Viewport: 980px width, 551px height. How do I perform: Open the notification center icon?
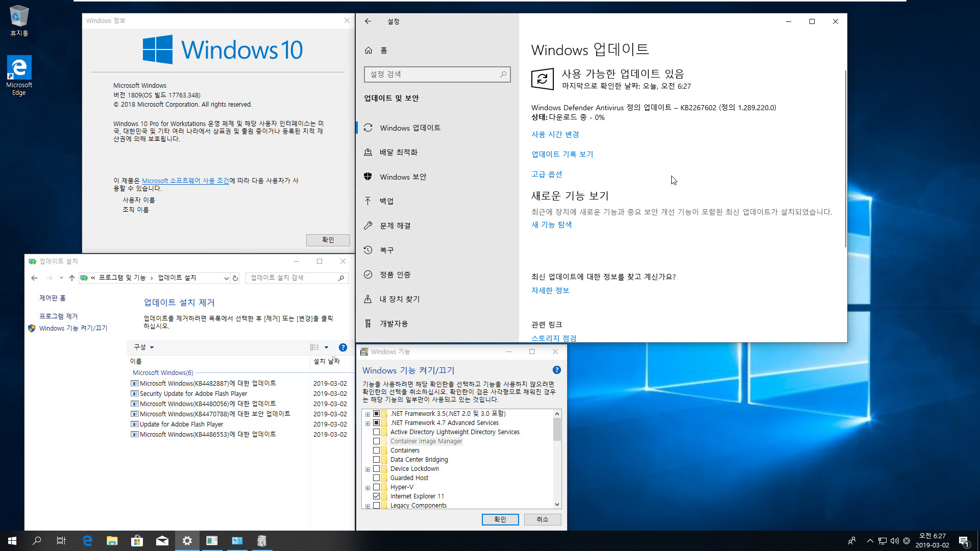point(964,541)
